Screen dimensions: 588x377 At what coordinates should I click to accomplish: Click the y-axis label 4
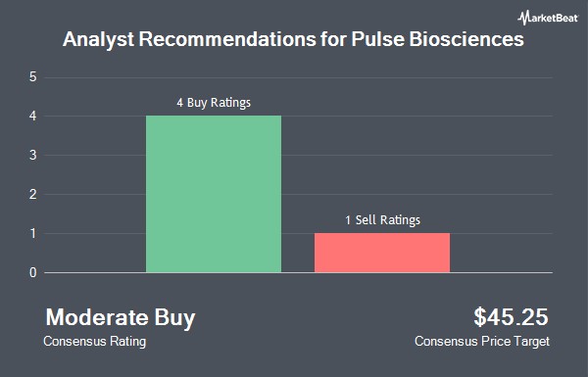tap(33, 117)
